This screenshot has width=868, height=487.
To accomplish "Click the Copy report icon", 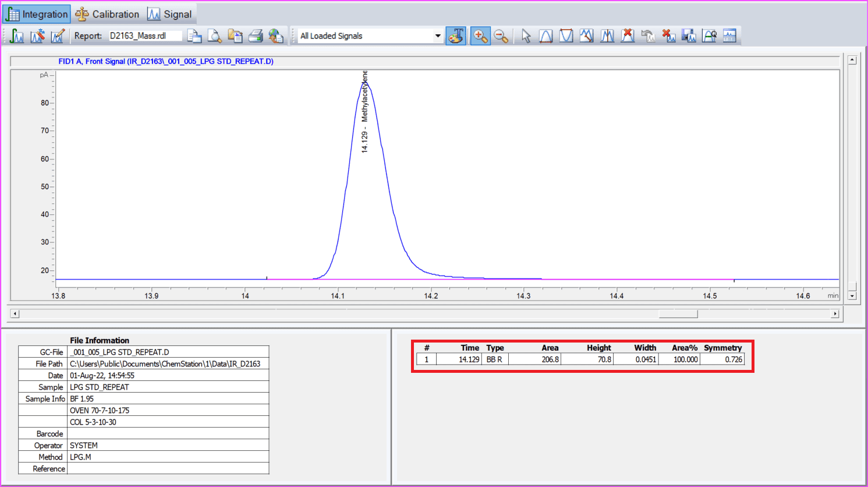I will (235, 36).
